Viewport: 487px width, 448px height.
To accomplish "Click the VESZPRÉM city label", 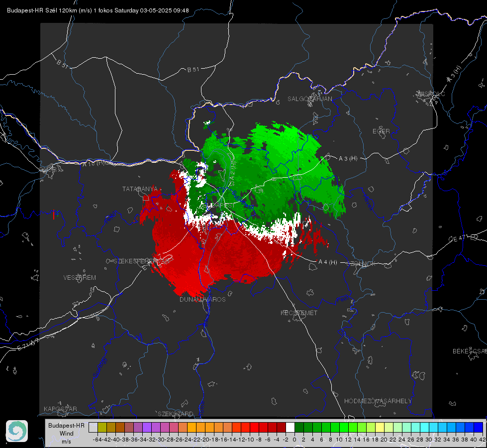I will pos(80,277).
